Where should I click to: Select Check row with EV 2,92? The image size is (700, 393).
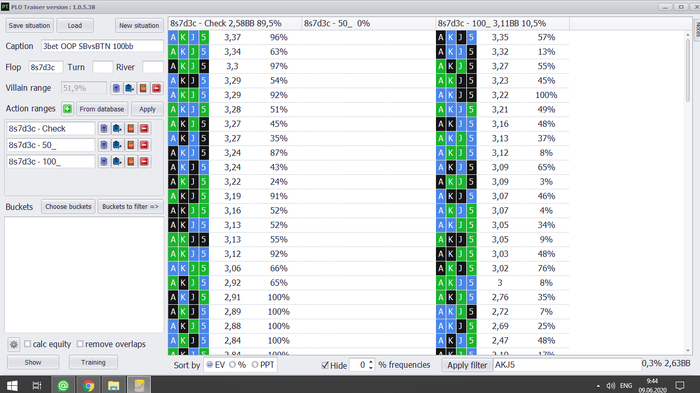(x=235, y=283)
